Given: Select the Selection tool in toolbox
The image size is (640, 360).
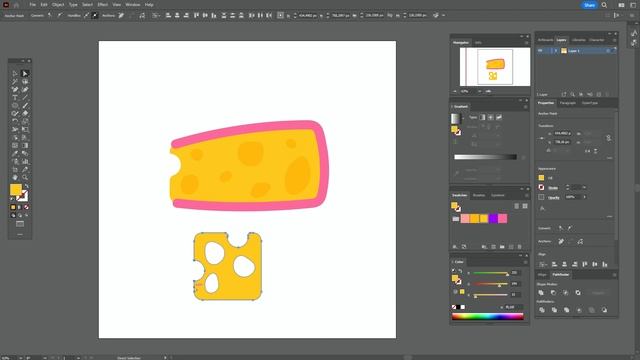Looking at the screenshot, I should click(15, 73).
